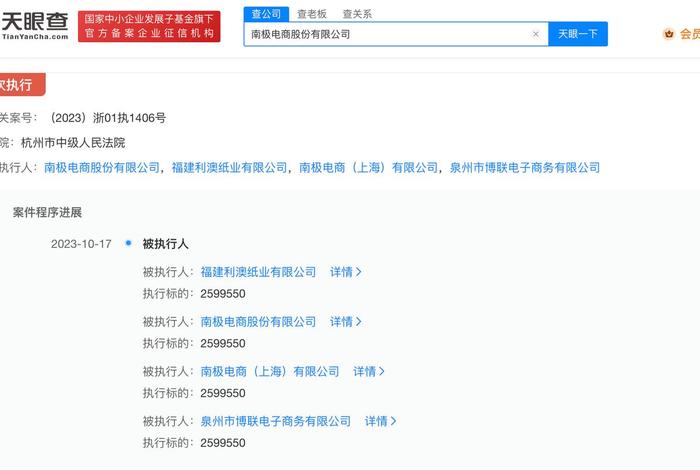The image size is (700, 470).
Task: Open 福建利澳纸业有限公司 link in progress list
Action: [x=258, y=272]
